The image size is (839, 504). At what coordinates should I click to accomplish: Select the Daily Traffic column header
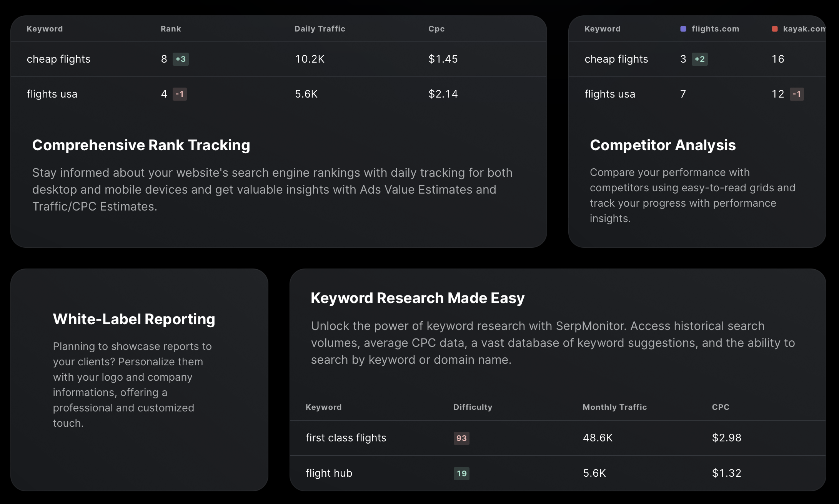coord(320,29)
